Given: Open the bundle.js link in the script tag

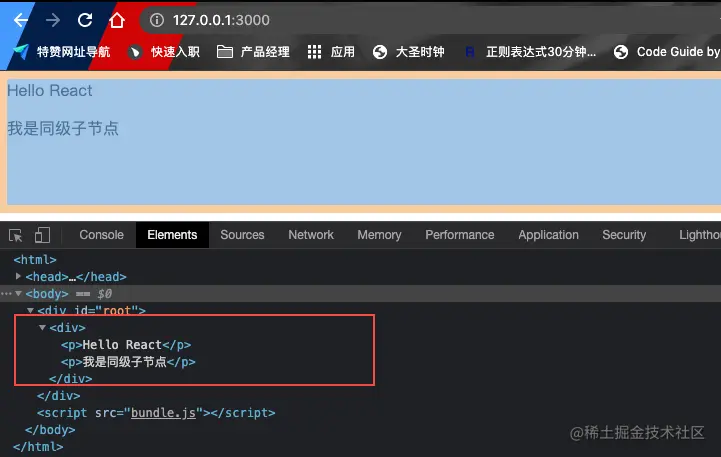Looking at the screenshot, I should [x=164, y=413].
